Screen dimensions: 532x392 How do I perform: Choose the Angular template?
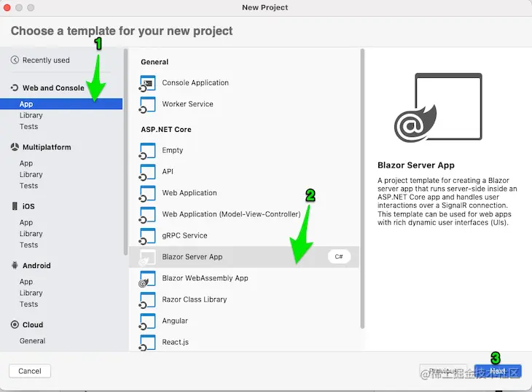[243, 321]
